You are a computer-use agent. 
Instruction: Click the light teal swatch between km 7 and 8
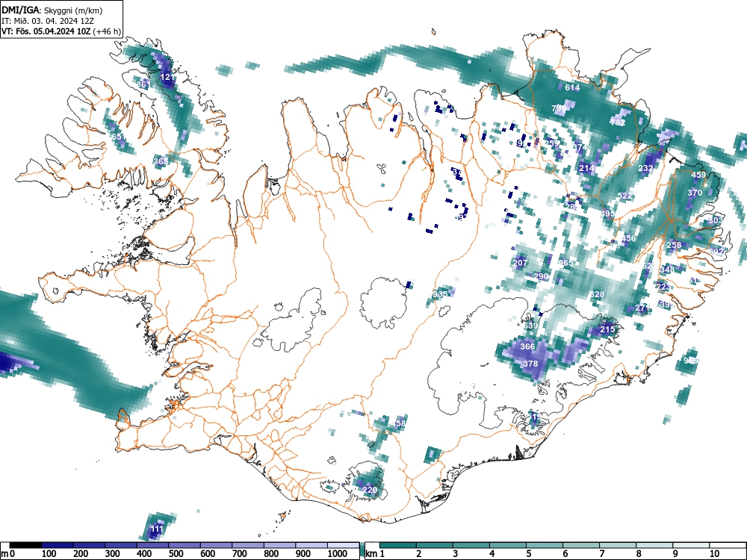pos(618,545)
